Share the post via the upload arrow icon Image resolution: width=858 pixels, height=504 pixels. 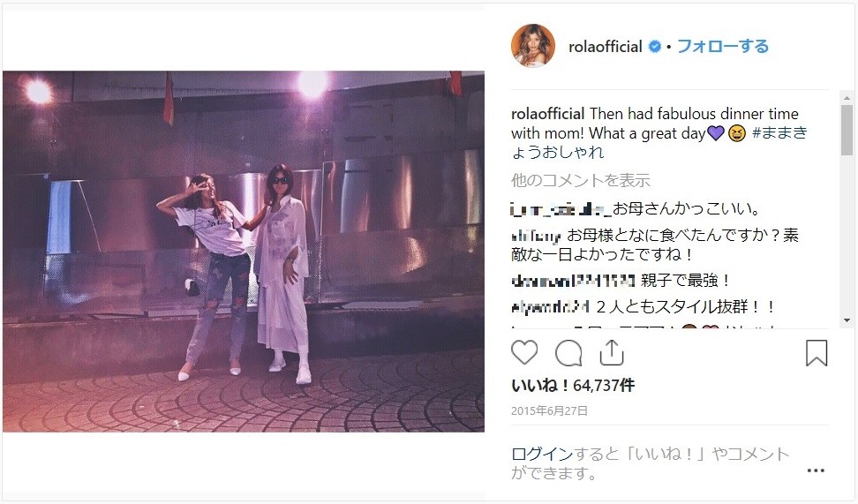612,352
